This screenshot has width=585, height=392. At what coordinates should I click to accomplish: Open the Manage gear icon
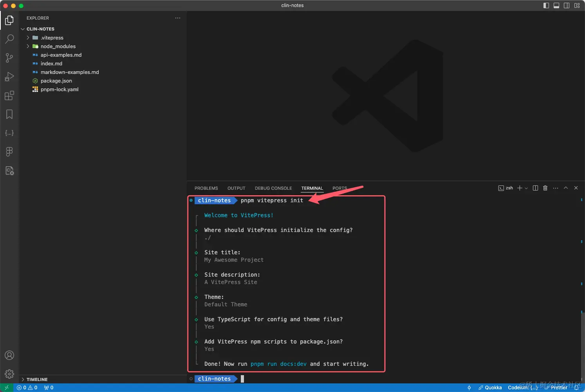coord(9,374)
